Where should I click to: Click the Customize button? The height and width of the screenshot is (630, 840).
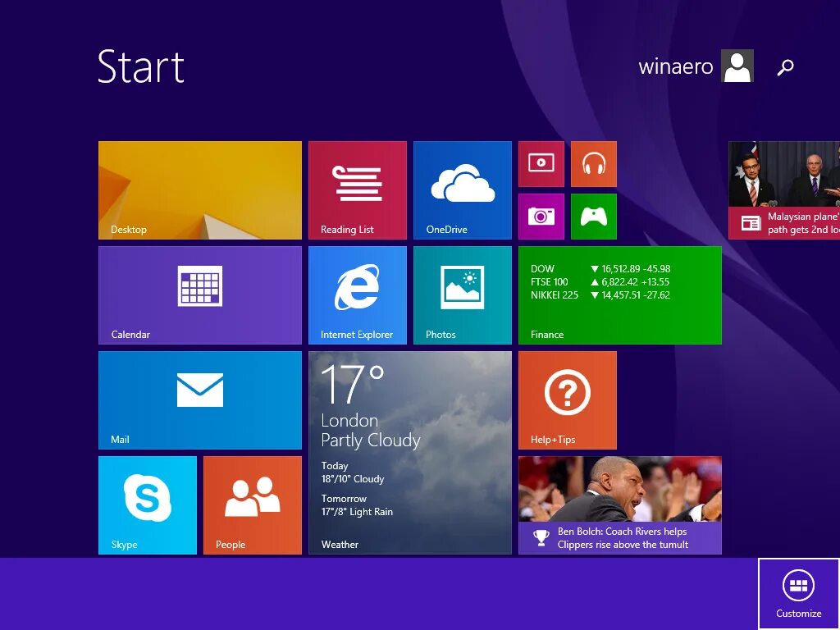(x=799, y=594)
